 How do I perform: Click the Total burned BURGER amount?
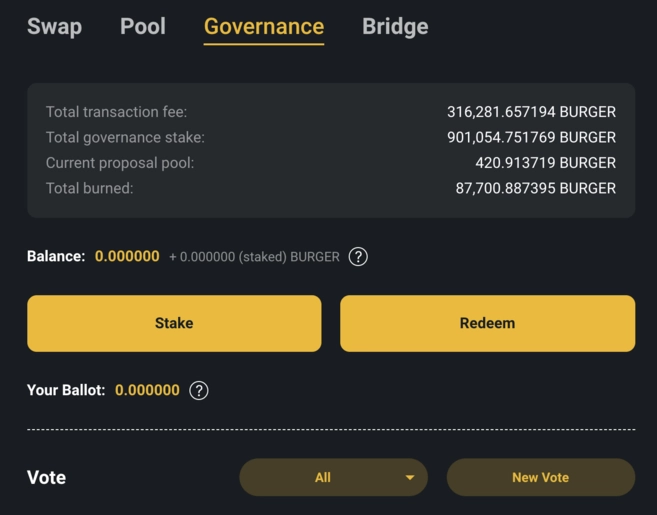point(535,188)
